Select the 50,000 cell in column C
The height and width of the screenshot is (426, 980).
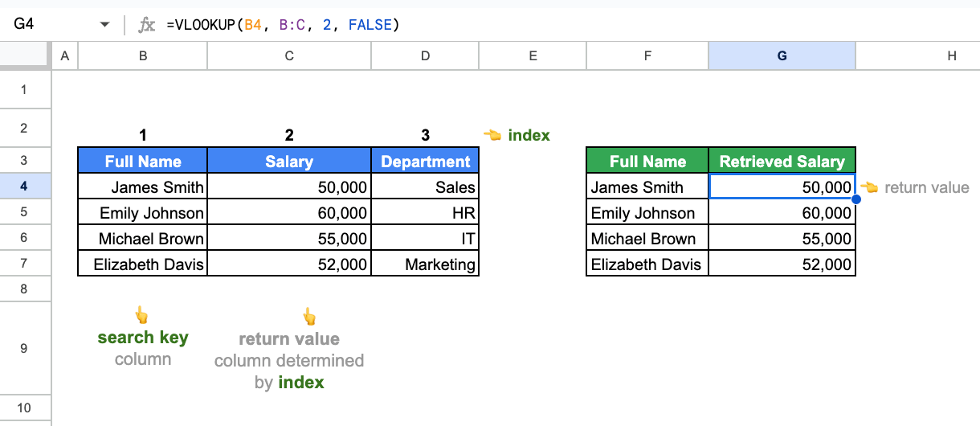289,186
